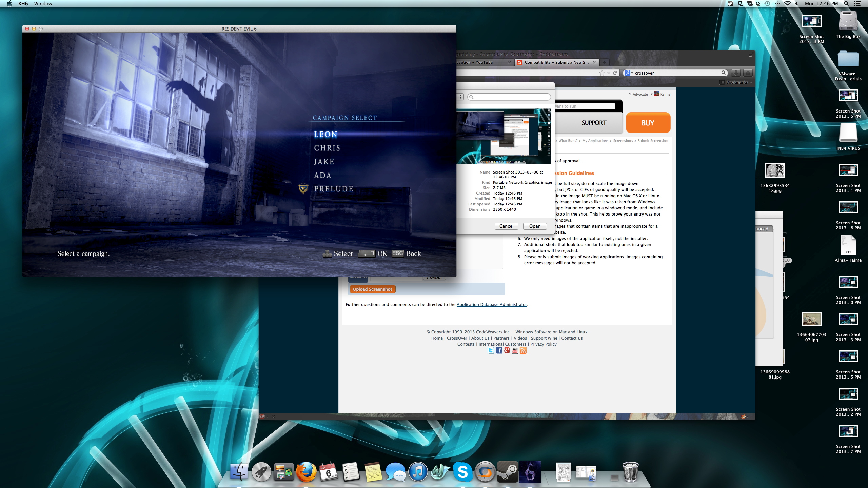Screen dimensions: 868x488
Task: Click the Upload Screenshot button
Action: pos(372,289)
